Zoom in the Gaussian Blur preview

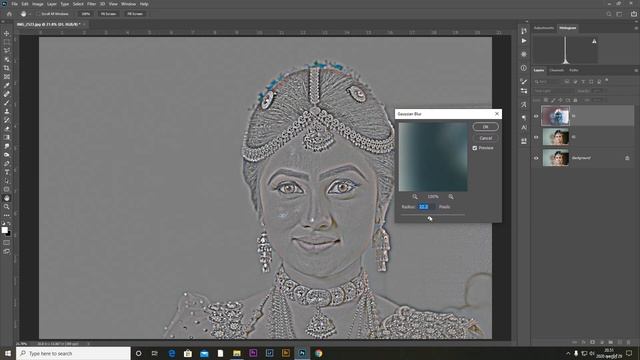[451, 197]
